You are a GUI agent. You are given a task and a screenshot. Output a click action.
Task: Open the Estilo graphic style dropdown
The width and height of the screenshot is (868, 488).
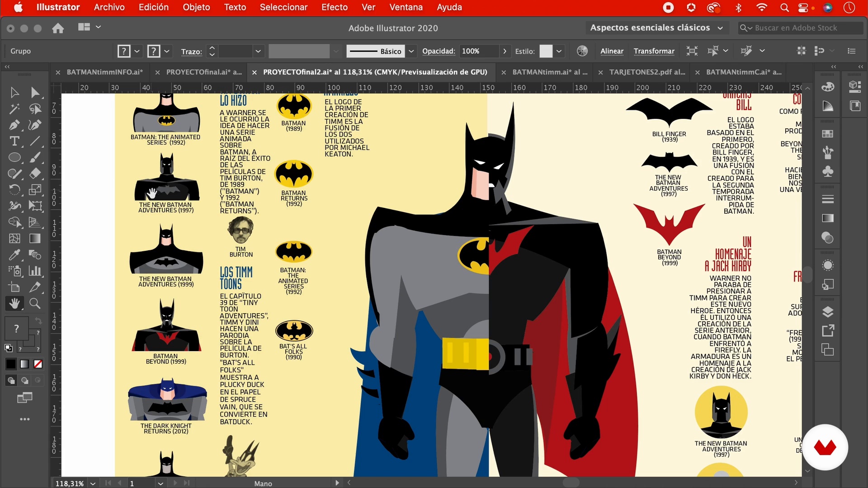click(x=559, y=51)
